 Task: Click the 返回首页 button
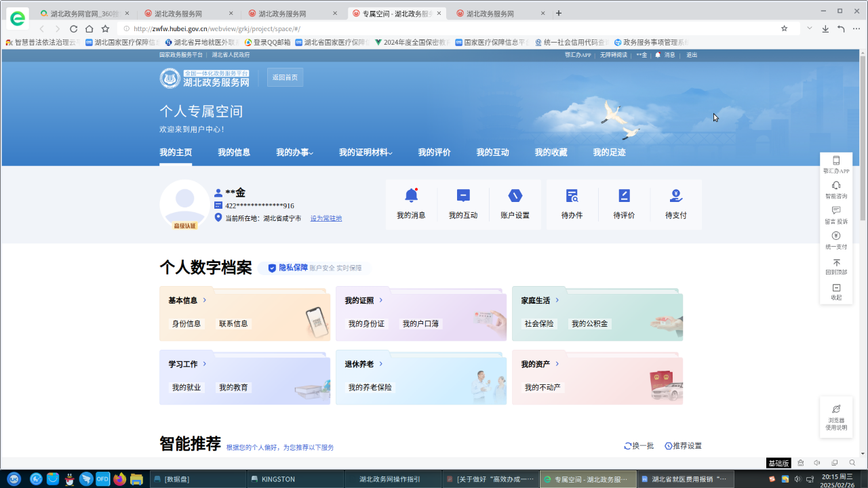pyautogui.click(x=285, y=77)
